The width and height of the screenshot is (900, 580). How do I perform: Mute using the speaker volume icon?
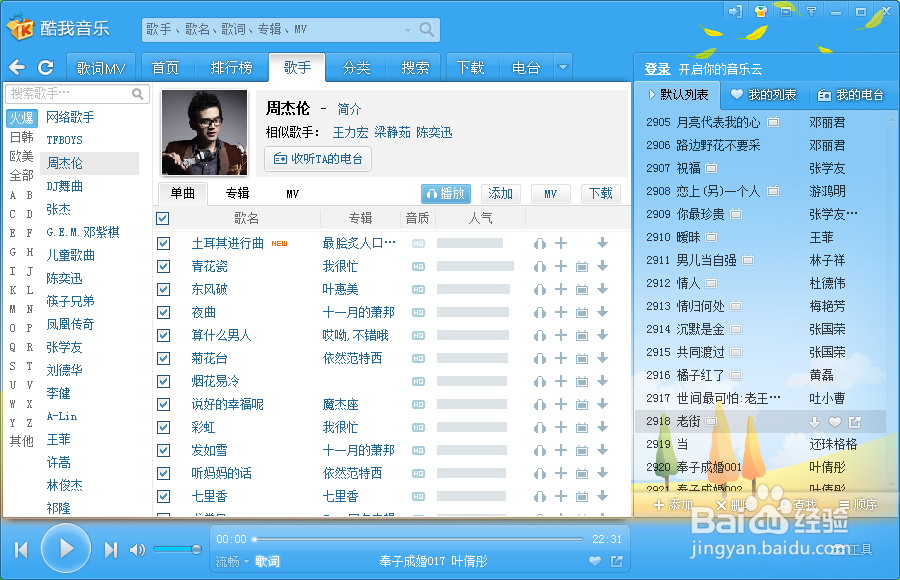tap(137, 550)
